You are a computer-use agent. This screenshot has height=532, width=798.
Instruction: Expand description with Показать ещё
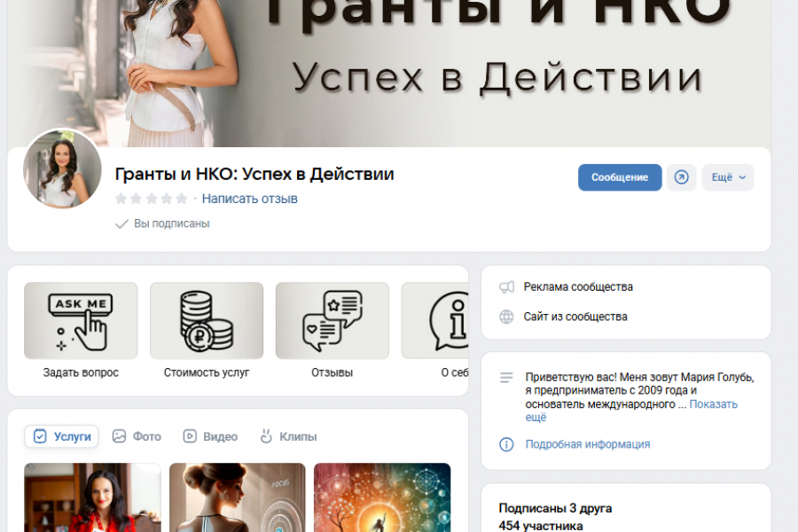(713, 404)
